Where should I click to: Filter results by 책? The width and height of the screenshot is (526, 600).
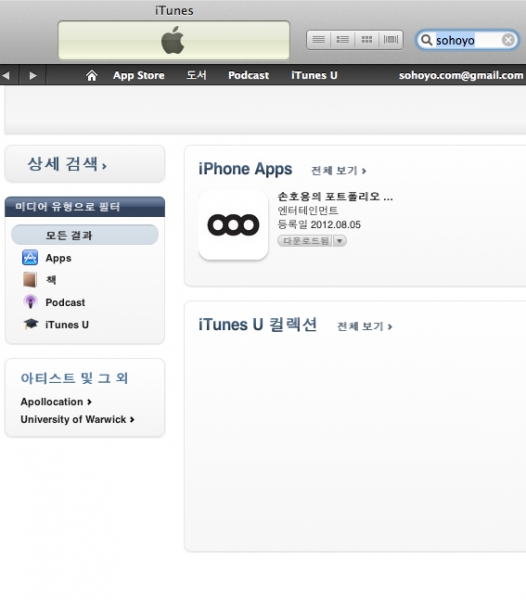(51, 280)
